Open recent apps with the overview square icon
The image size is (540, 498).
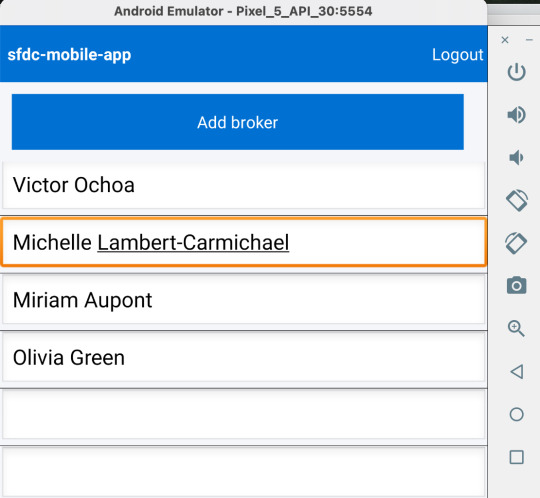(x=516, y=457)
